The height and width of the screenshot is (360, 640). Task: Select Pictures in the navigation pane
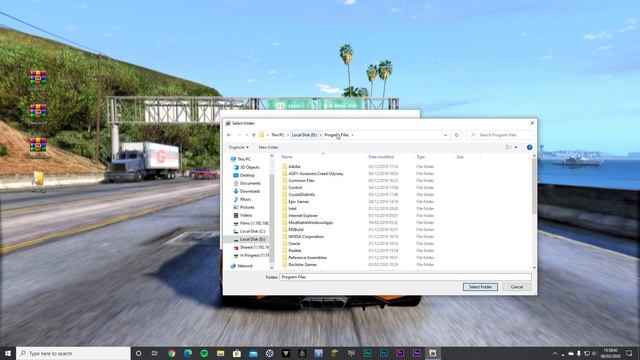[x=244, y=207]
